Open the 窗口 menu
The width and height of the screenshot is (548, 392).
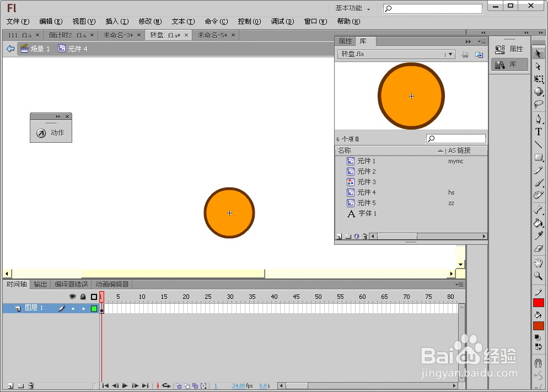click(315, 22)
